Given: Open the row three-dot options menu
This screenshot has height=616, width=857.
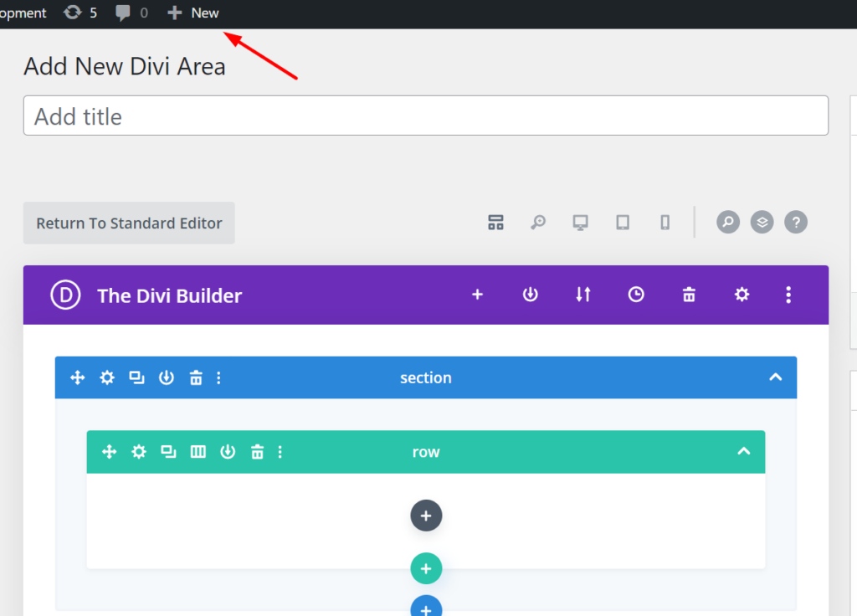Looking at the screenshot, I should coord(280,452).
